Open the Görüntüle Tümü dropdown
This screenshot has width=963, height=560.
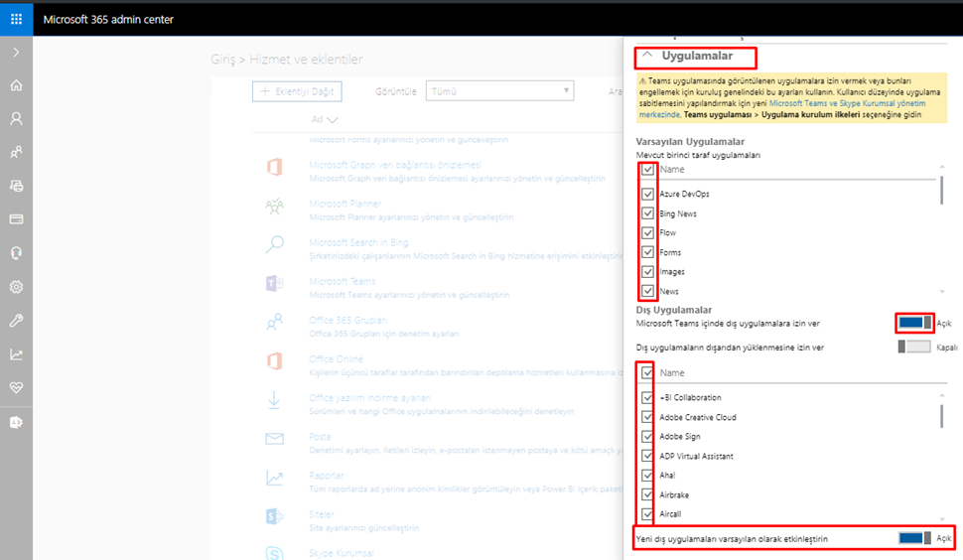coord(500,91)
